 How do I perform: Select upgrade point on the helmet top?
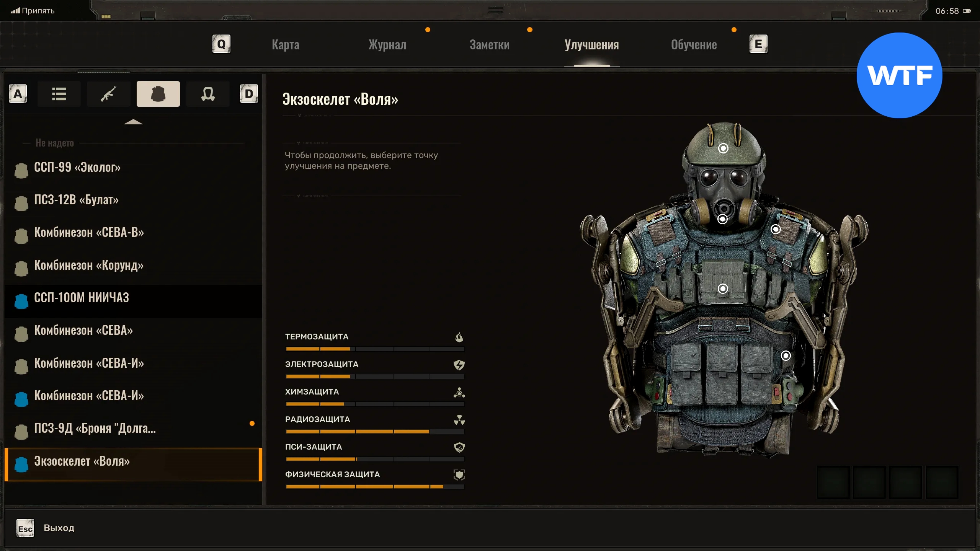tap(723, 148)
